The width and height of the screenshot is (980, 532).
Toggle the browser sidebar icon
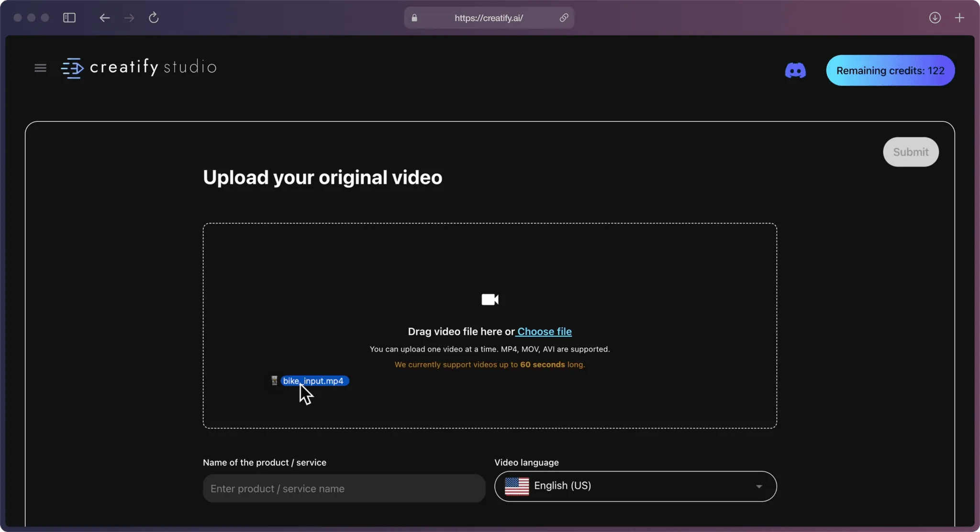[x=69, y=18]
